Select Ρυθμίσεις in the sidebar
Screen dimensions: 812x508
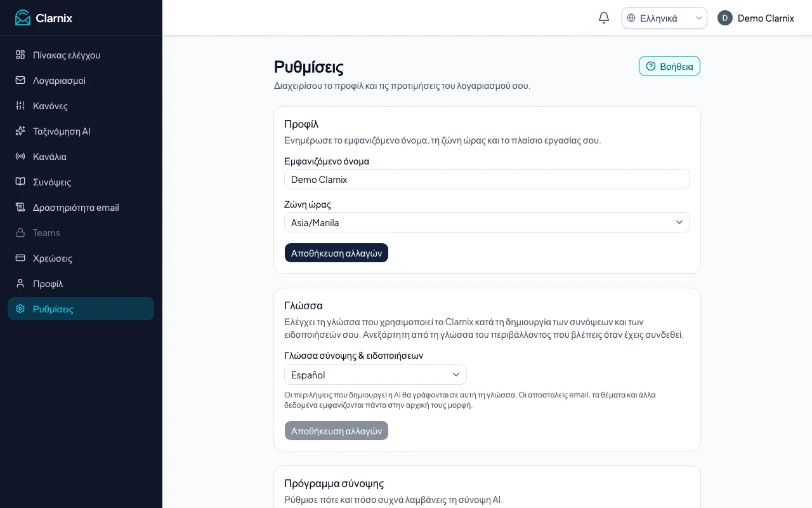[81, 309]
